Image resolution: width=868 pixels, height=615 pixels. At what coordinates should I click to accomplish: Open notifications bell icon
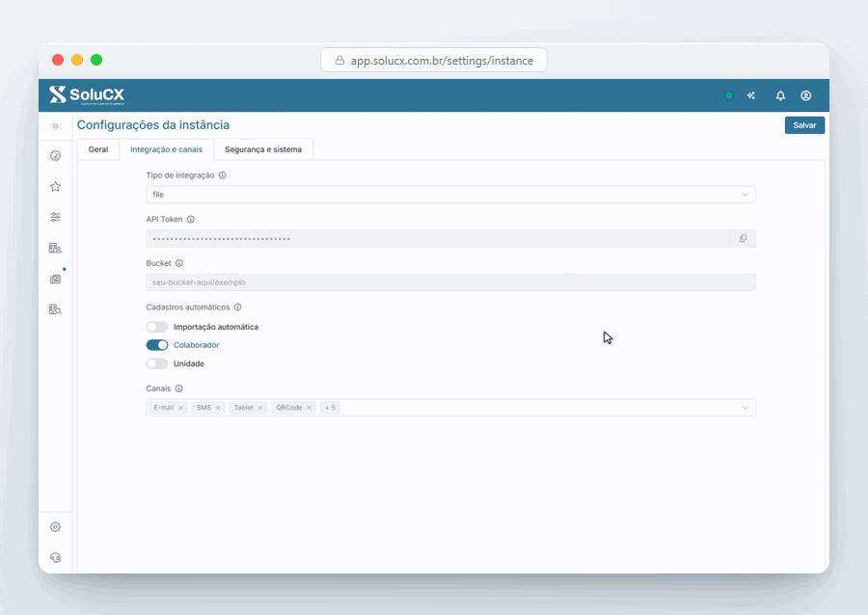click(780, 95)
